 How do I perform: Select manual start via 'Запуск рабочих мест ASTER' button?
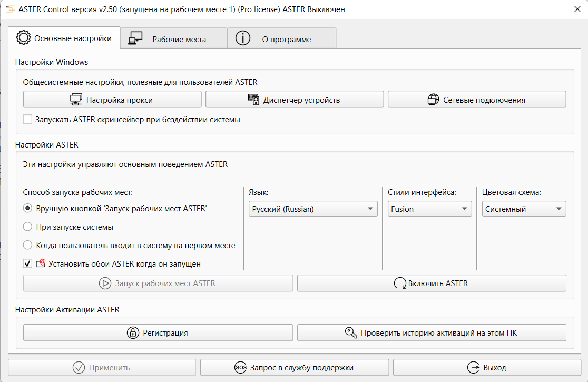[27, 209]
